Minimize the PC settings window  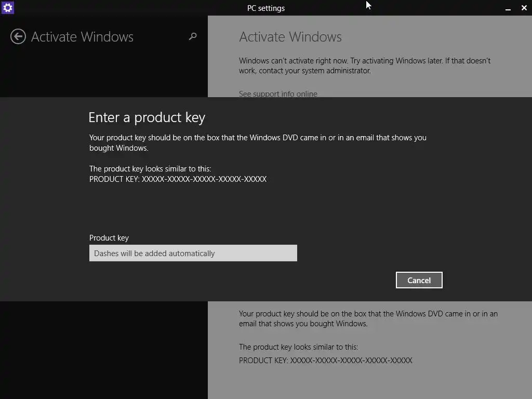pyautogui.click(x=508, y=8)
